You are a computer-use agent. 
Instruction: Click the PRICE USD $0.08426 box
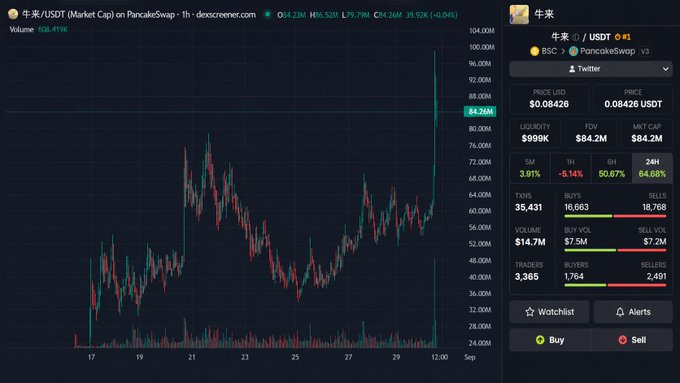click(x=549, y=99)
